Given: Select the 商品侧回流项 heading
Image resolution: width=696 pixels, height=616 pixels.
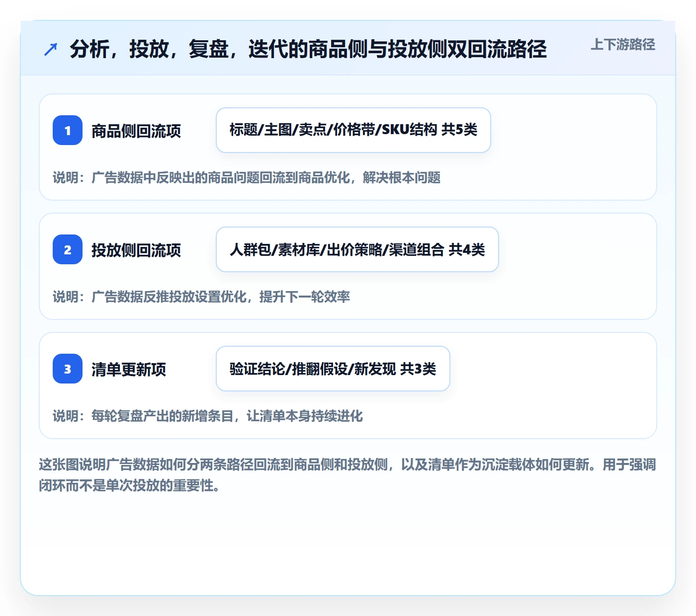Looking at the screenshot, I should [136, 131].
